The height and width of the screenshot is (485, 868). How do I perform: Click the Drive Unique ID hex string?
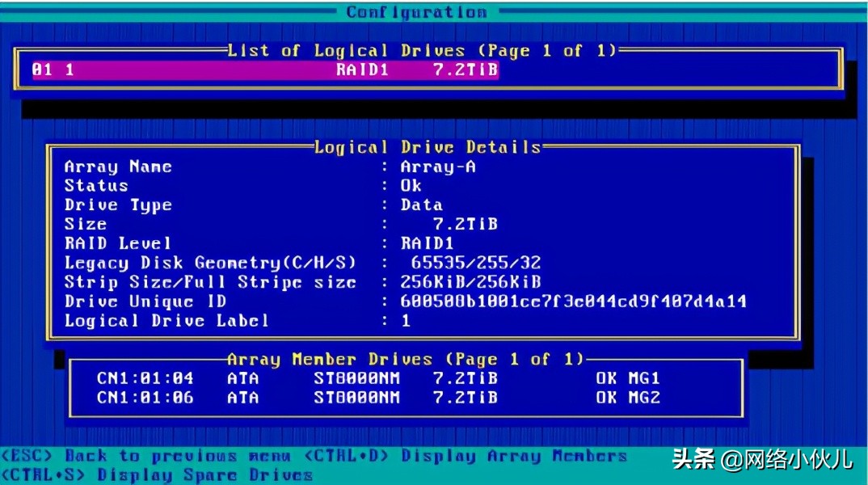tap(573, 302)
